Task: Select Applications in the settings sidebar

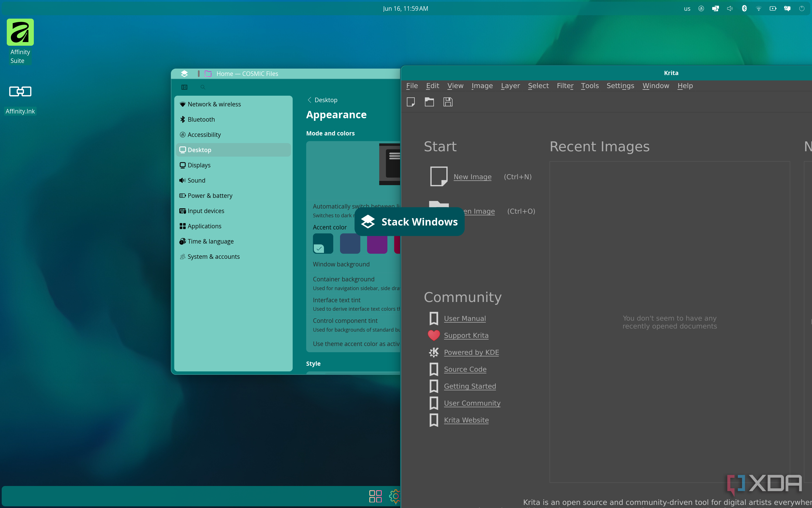Action: (x=233, y=226)
